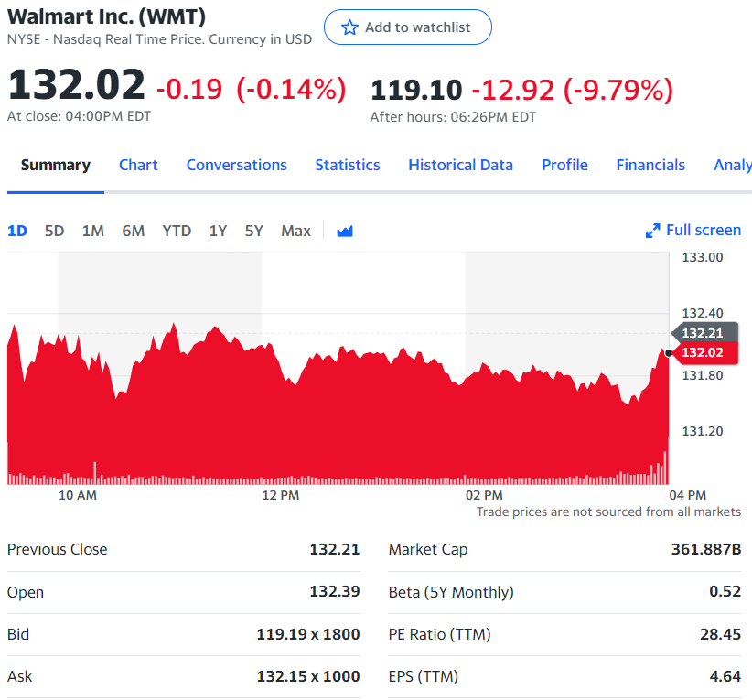Click the -0.19 price change value
The width and height of the screenshot is (752, 700).
click(x=189, y=90)
